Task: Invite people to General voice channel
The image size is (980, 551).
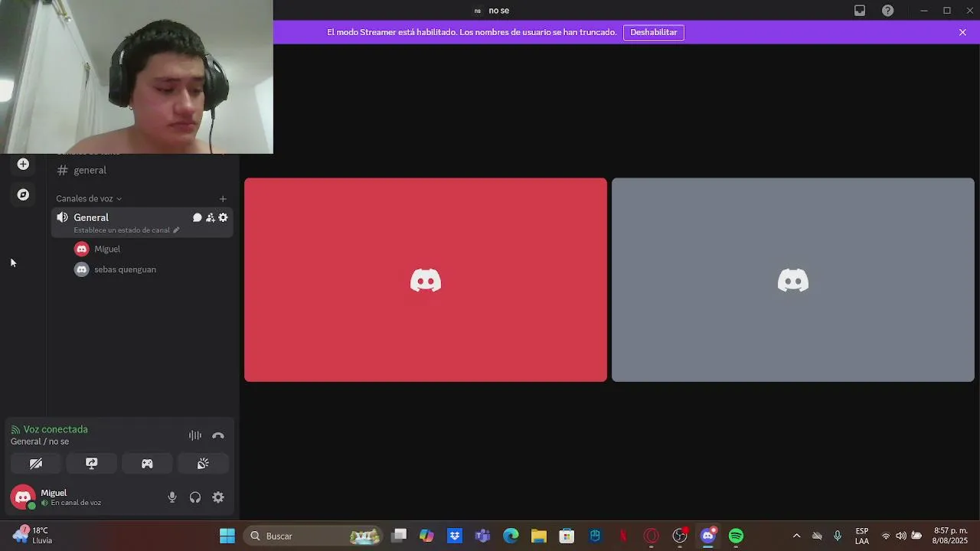Action: (210, 217)
